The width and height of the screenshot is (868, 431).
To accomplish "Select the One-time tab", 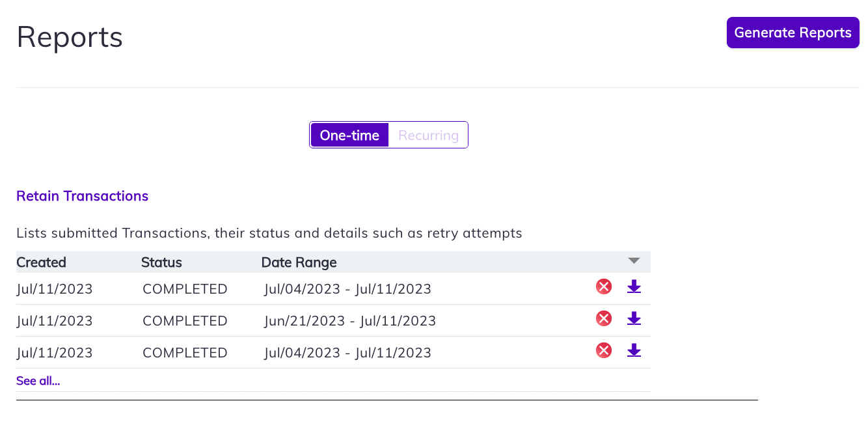I will pyautogui.click(x=349, y=135).
